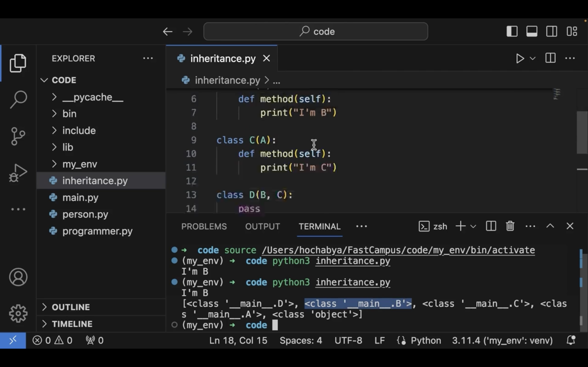Click the code search command center field
Screen dimensions: 588x367
pyautogui.click(x=316, y=31)
